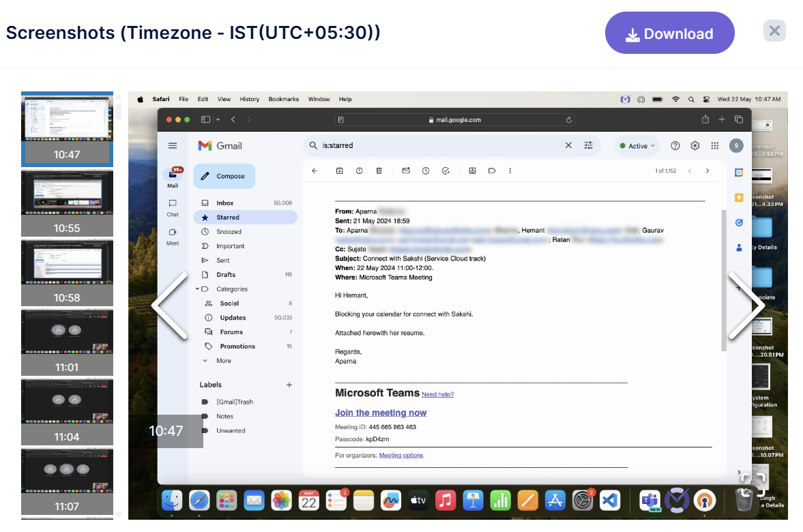The width and height of the screenshot is (803, 532).
Task: Open the Safari Bookmarks menu
Action: (284, 100)
